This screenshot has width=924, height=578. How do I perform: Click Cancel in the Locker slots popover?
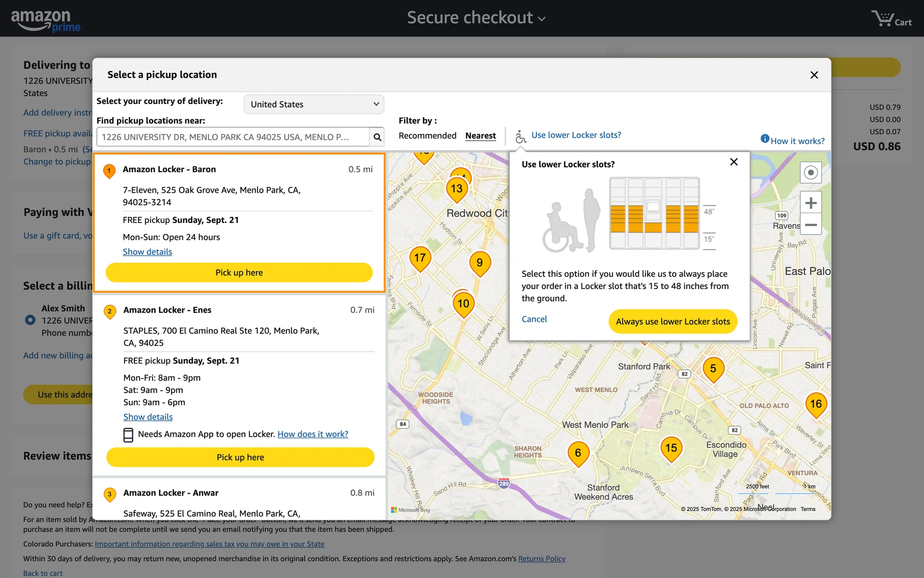point(534,319)
